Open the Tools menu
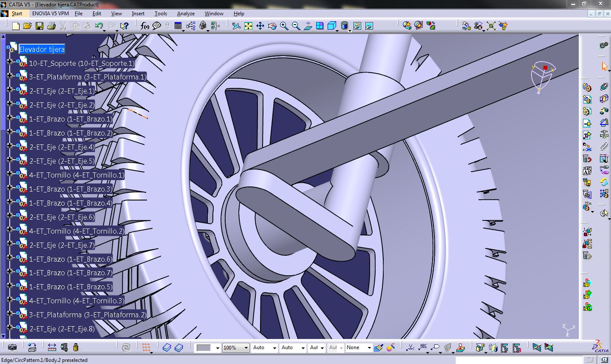This screenshot has width=611, height=364. [x=161, y=14]
